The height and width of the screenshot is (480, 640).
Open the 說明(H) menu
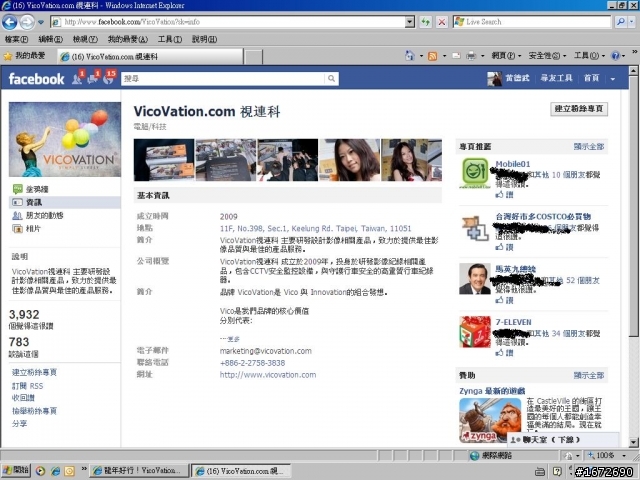[x=204, y=39]
